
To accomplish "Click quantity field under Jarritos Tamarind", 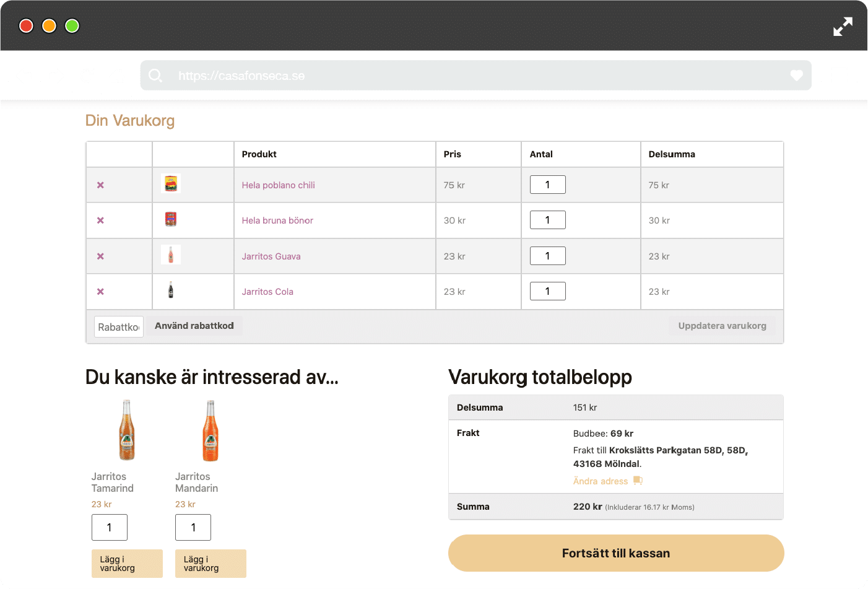I will click(110, 527).
